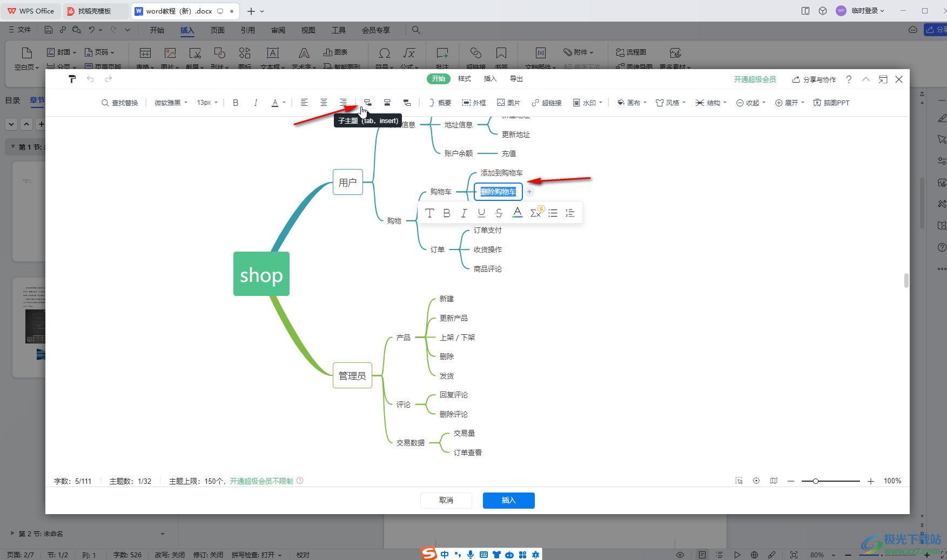The width and height of the screenshot is (947, 560).
Task: Open the help question mark icon in dialog
Action: [849, 79]
